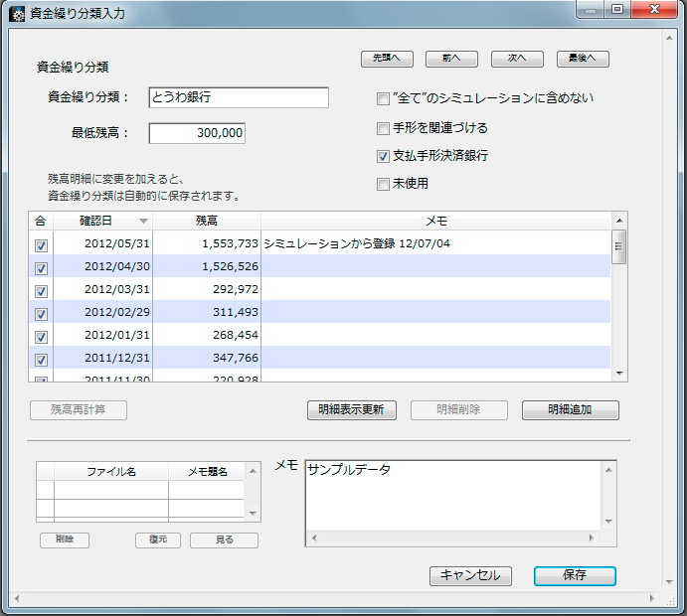687x616 pixels.
Task: Uncheck the 支払手形決済銀行 checkbox
Action: [x=383, y=156]
